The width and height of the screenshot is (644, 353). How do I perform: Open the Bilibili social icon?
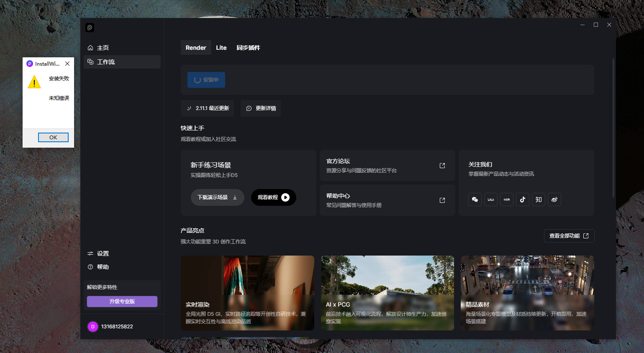[491, 200]
